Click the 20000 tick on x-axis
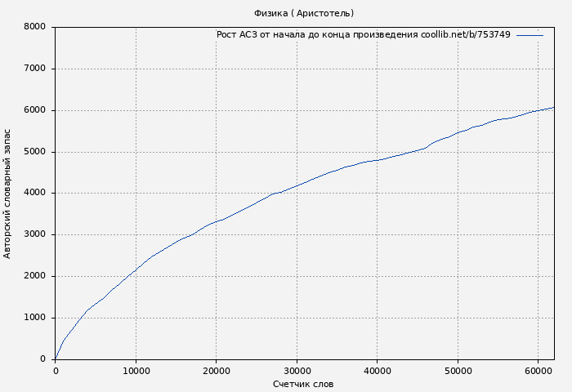The image size is (572, 392). coord(216,371)
